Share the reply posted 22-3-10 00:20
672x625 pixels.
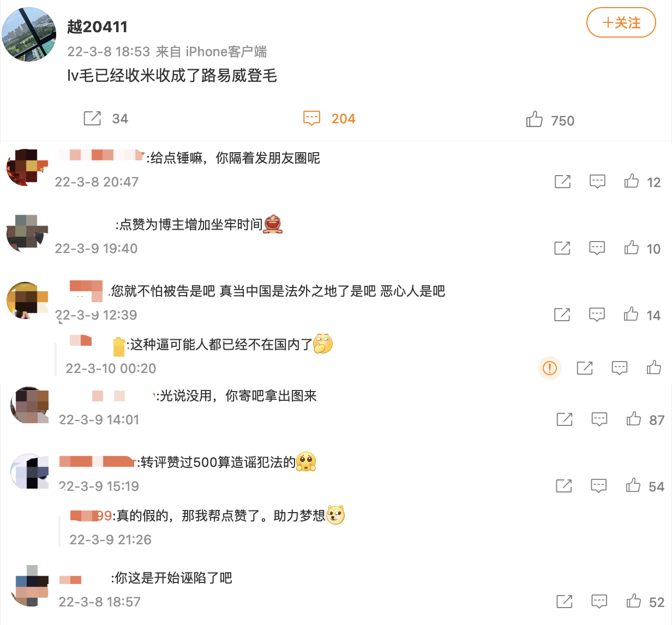585,368
